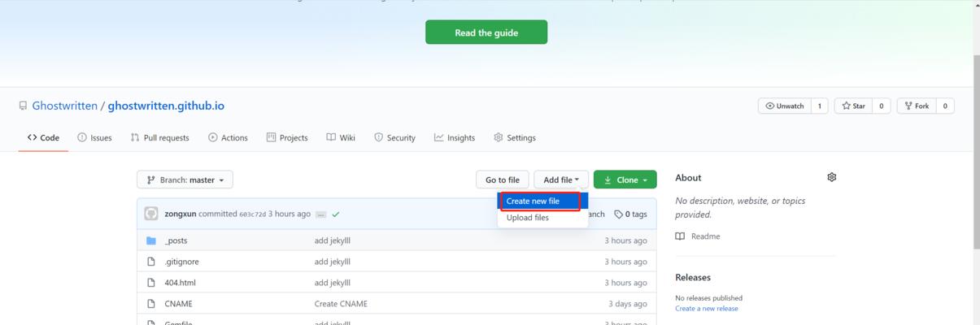Select Upload files menu item
The width and height of the screenshot is (980, 325).
point(541,218)
